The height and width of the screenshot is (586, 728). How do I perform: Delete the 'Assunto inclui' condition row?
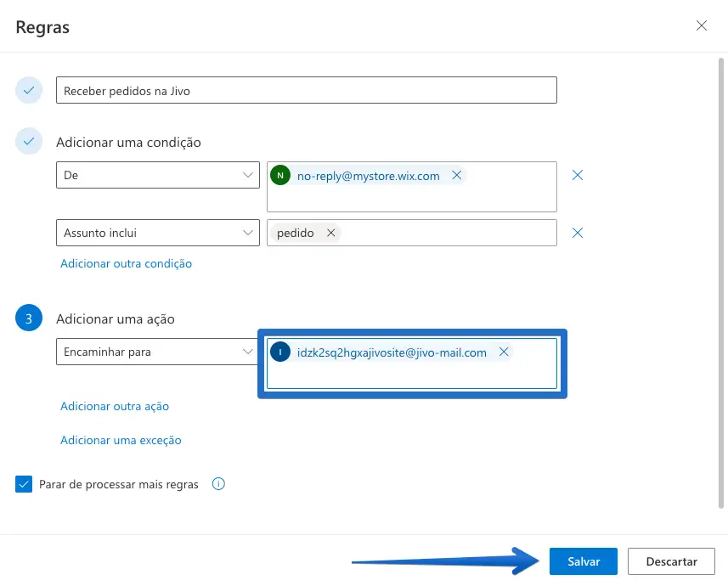pyautogui.click(x=578, y=233)
